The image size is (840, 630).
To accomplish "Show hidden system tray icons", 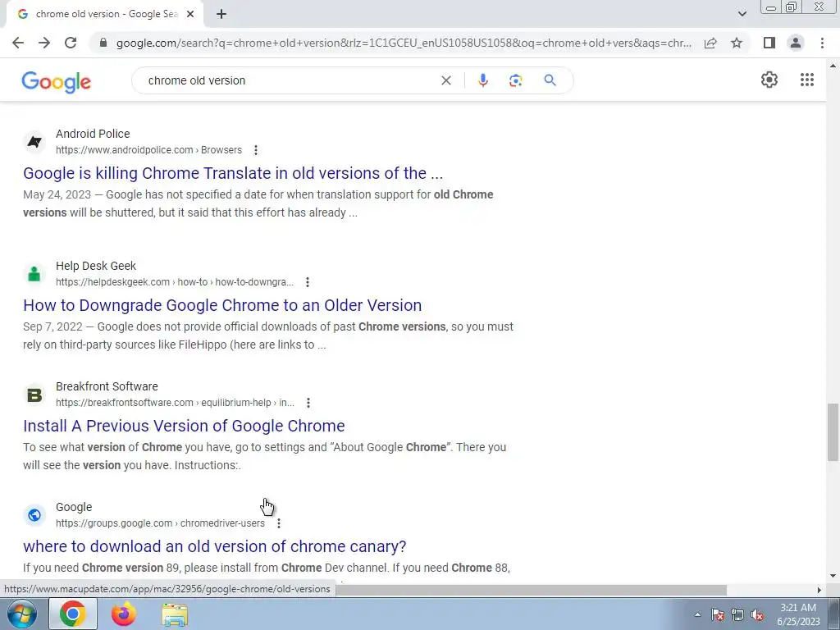I will tap(697, 615).
